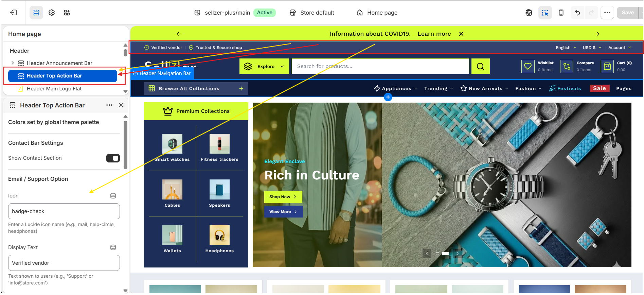Click the yellow search magnifier button
This screenshot has width=644, height=295.
coord(480,66)
